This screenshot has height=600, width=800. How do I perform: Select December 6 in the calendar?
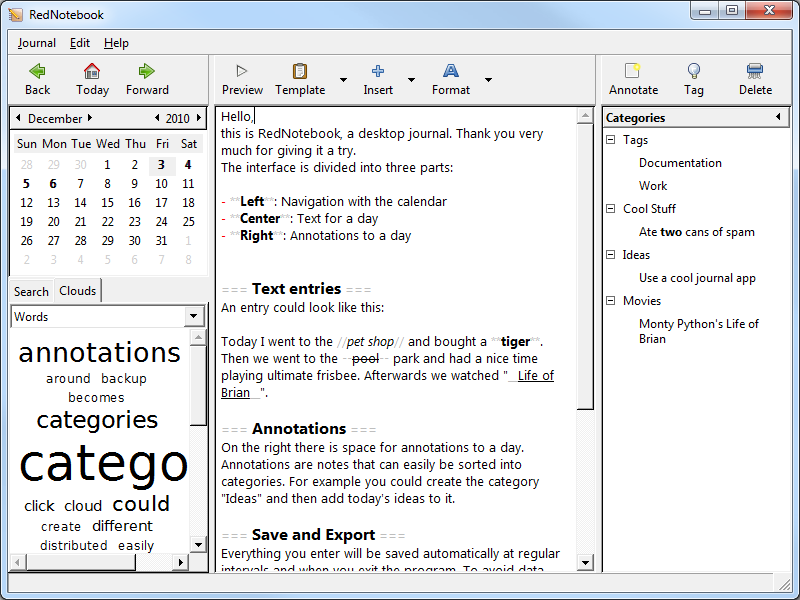[x=53, y=184]
